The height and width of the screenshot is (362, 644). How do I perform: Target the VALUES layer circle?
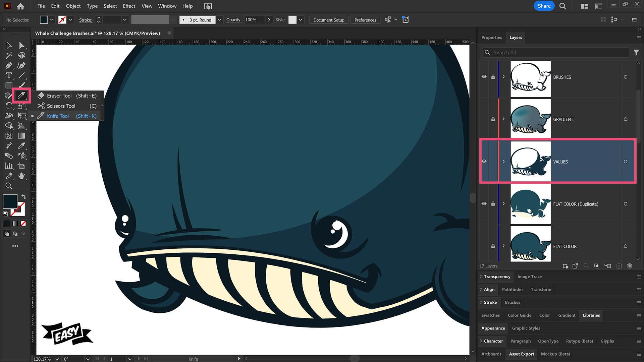pyautogui.click(x=626, y=162)
